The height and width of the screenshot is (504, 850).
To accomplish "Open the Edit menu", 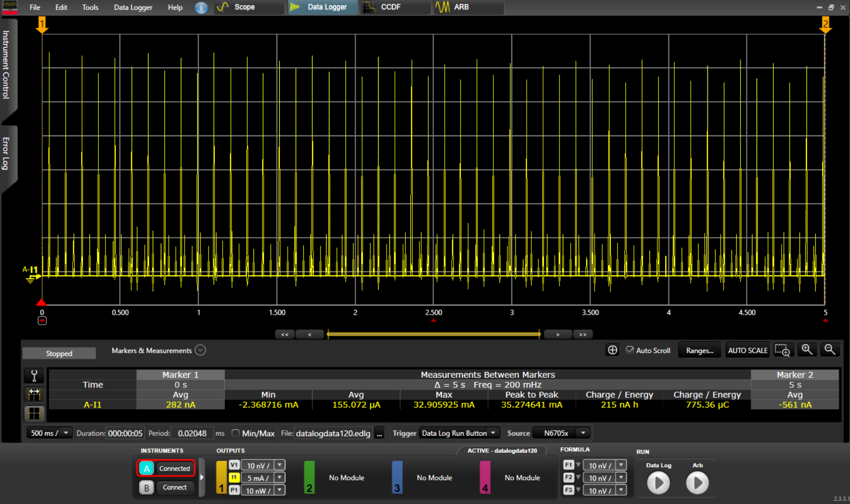I will pos(61,7).
